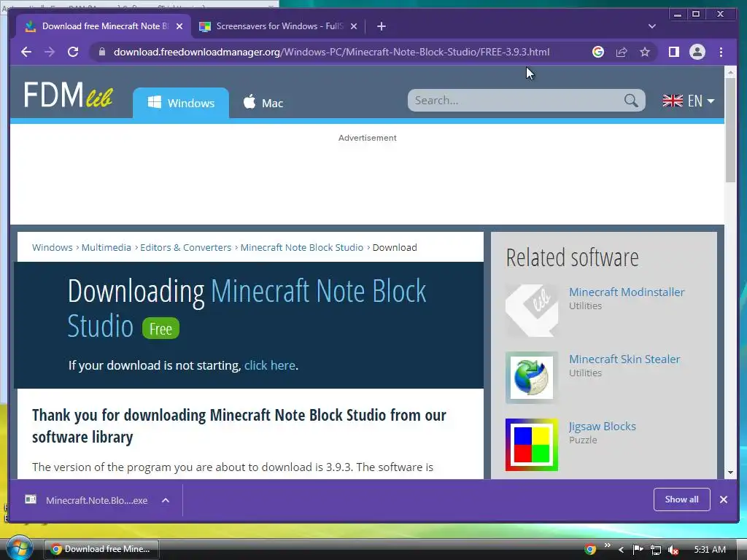The image size is (747, 560).
Task: Click the scrollbar down arrow
Action: click(730, 472)
